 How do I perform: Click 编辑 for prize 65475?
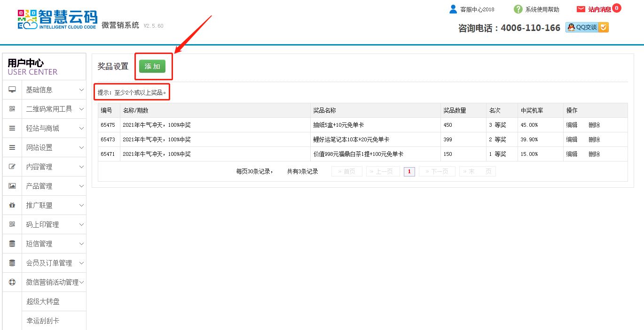point(572,125)
